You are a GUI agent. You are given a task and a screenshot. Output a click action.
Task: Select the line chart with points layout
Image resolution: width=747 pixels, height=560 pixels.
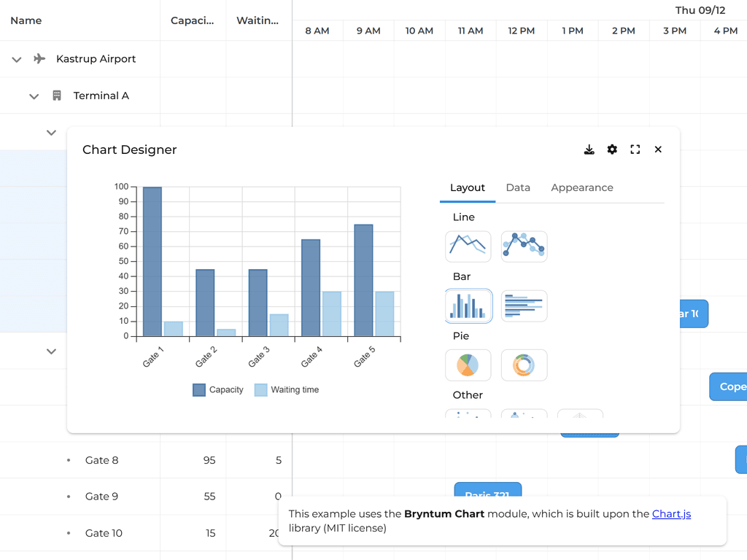523,246
